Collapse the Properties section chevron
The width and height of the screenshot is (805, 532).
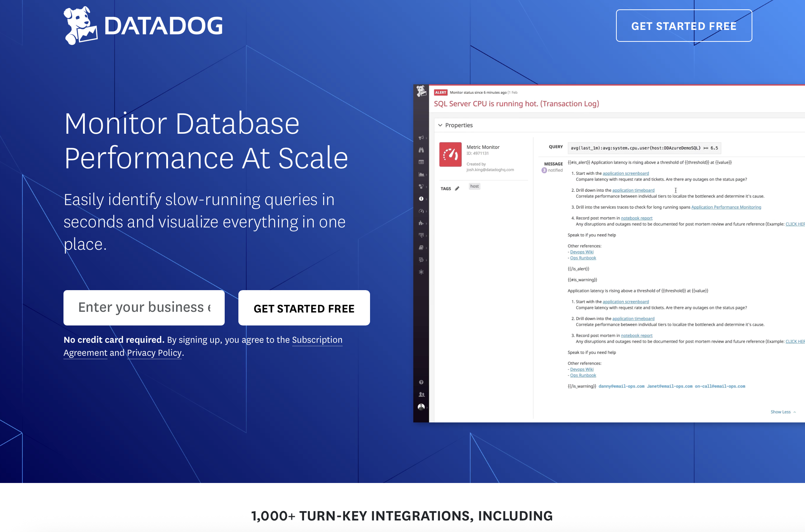(x=440, y=125)
